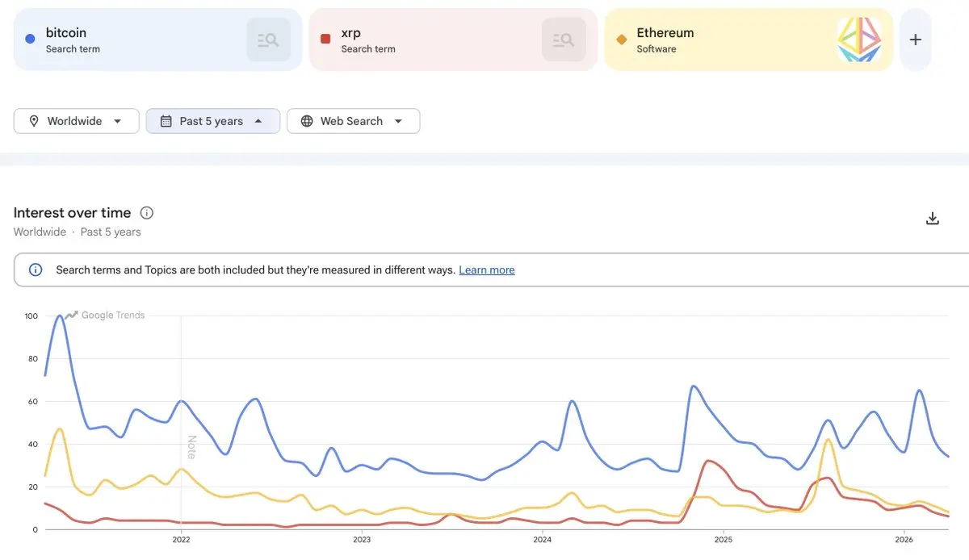Click the explore icon on bitcoin card
The width and height of the screenshot is (969, 560).
pos(268,40)
